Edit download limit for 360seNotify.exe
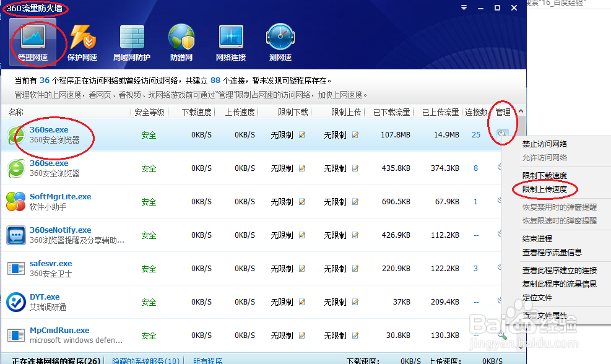 (302, 235)
